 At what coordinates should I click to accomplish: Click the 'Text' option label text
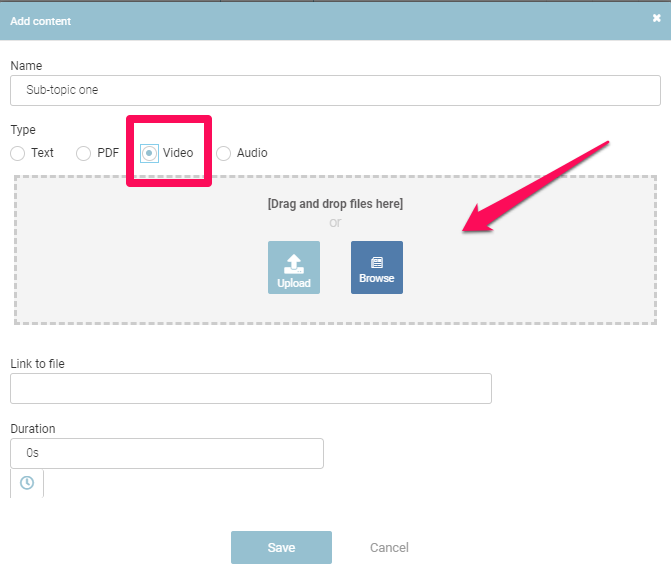tap(42, 153)
